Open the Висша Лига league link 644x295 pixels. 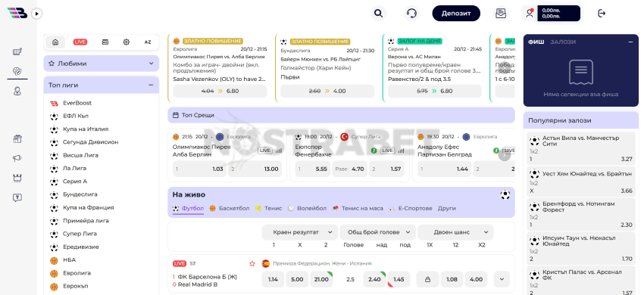coord(80,155)
